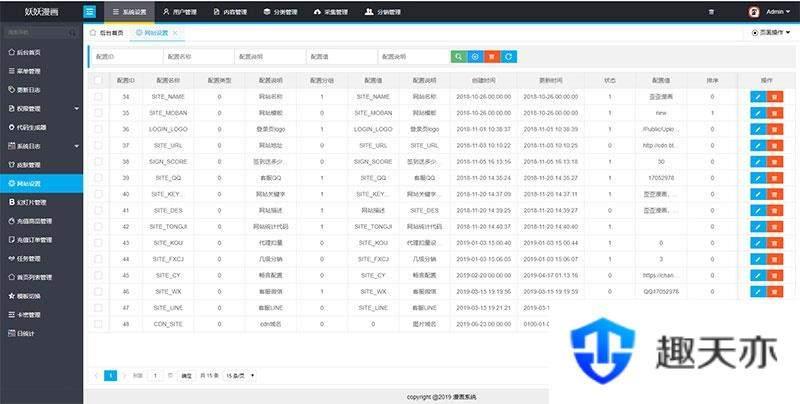The height and width of the screenshot is (404, 800).
Task: Delete the SITE_FXCJ row
Action: coord(774,259)
